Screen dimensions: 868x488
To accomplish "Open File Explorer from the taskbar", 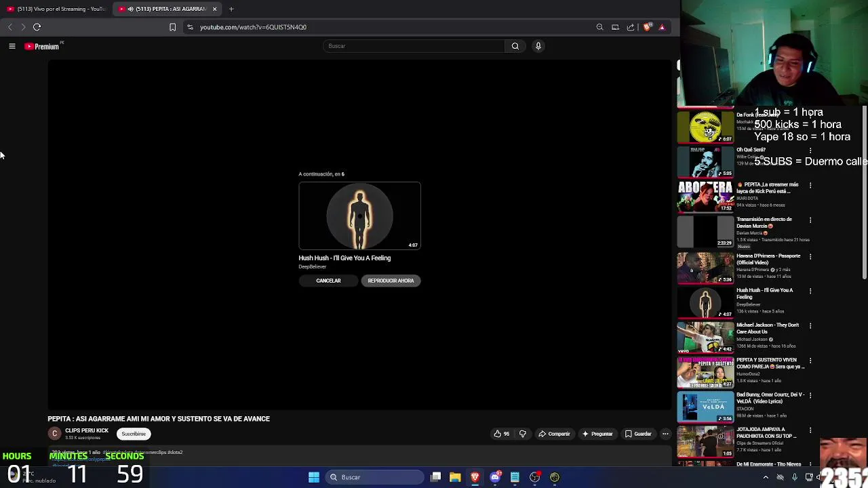I will 455,477.
